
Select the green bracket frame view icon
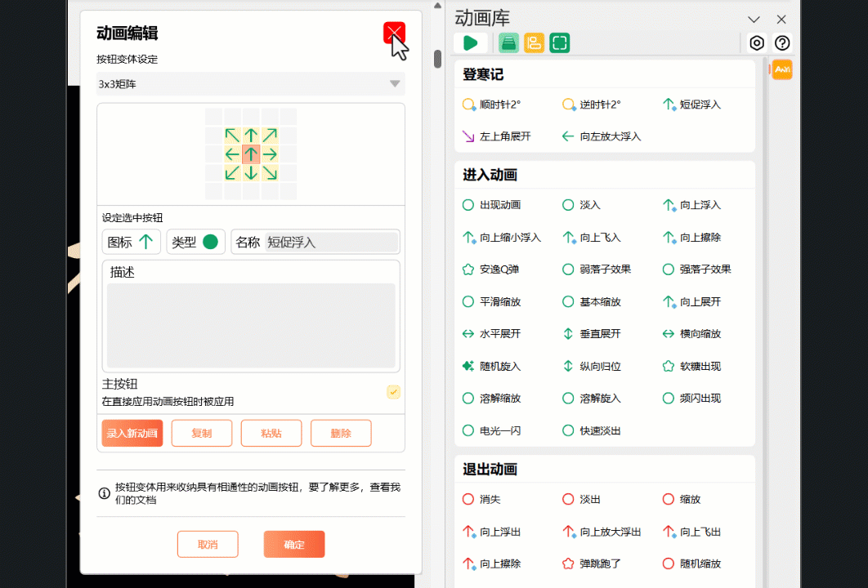tap(559, 42)
